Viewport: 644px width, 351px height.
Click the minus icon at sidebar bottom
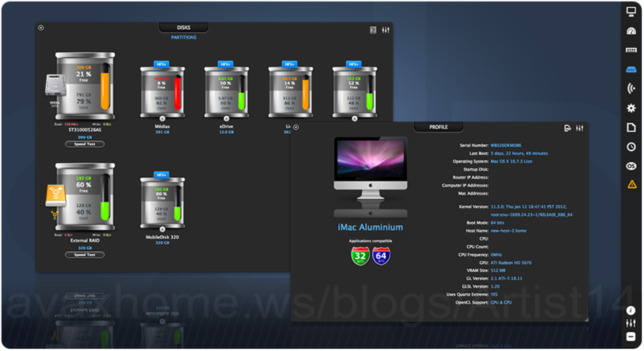pos(631,337)
